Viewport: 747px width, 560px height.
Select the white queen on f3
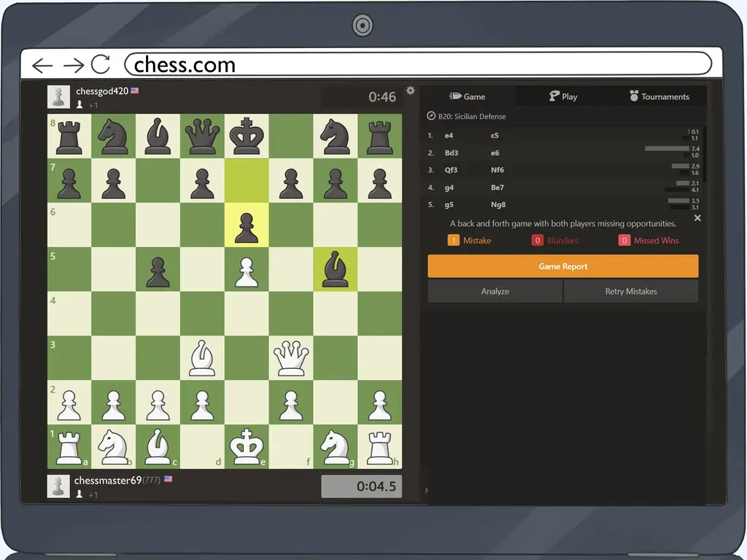point(290,357)
